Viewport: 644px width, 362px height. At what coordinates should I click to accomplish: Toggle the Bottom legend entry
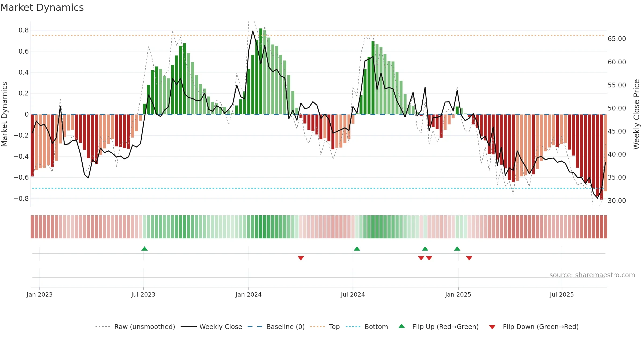click(x=367, y=327)
